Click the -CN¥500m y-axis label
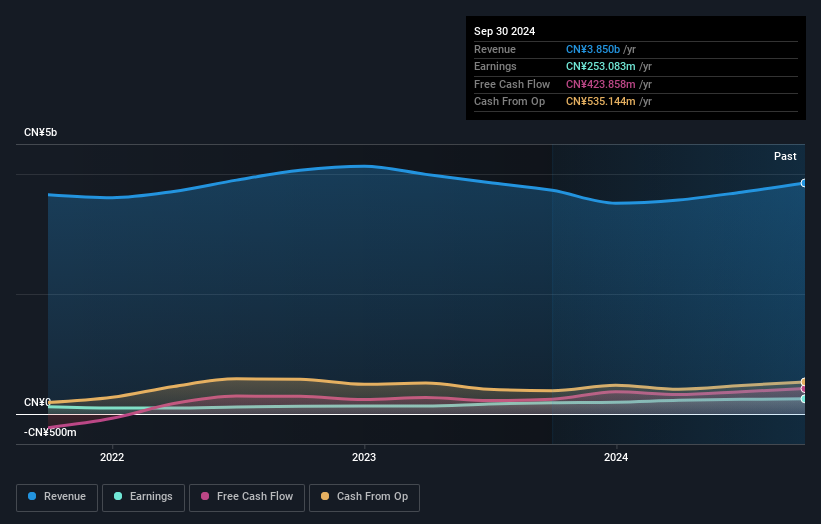821x524 pixels. (50, 432)
